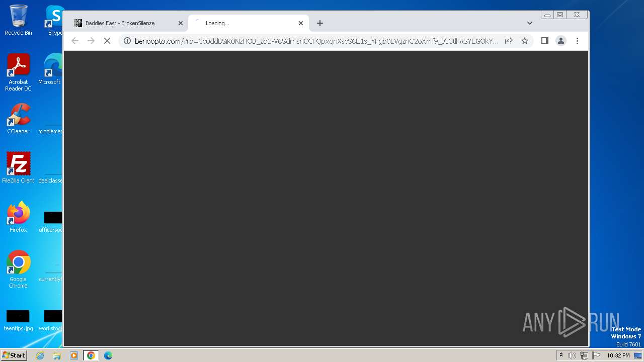Bookmark this tab with the star
The height and width of the screenshot is (362, 644).
click(525, 41)
